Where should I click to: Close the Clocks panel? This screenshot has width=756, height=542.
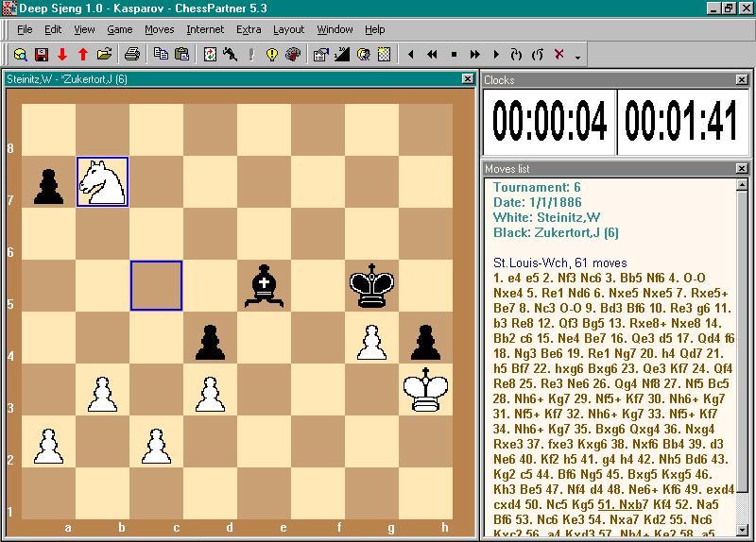click(x=741, y=80)
